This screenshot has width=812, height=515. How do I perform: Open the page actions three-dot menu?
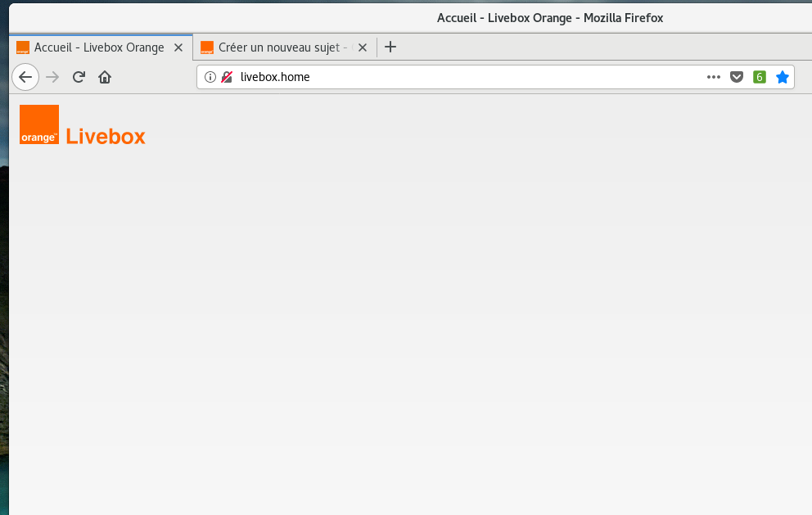pyautogui.click(x=714, y=77)
